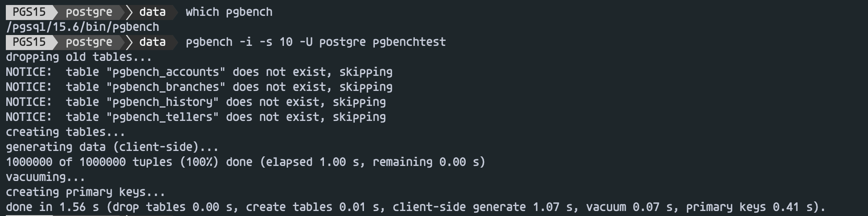
Task: Click the "pgbench -i -s 10" command text
Action: point(239,42)
